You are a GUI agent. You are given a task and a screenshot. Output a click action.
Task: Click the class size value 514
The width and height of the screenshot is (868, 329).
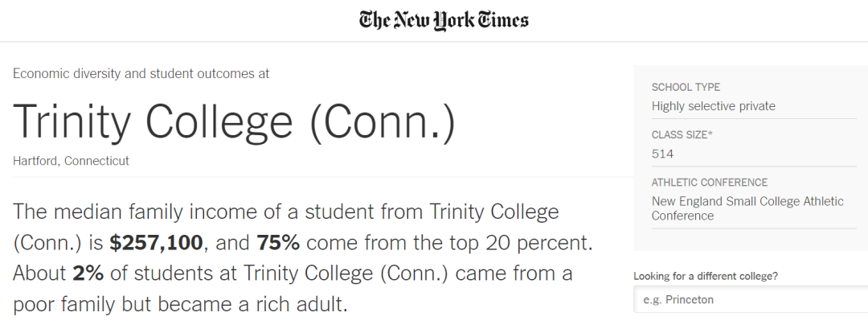tap(662, 154)
